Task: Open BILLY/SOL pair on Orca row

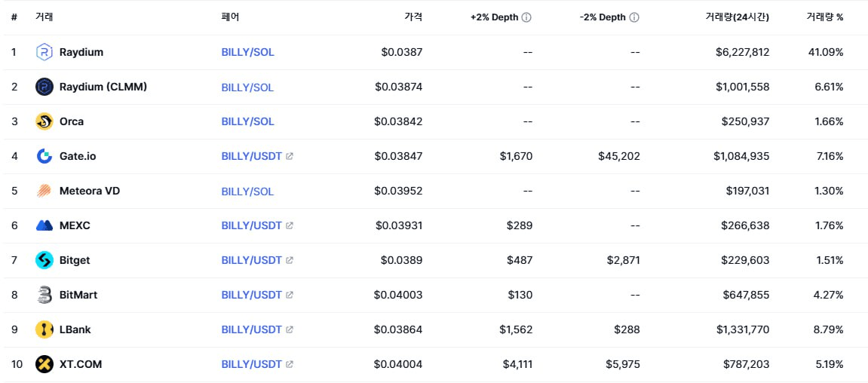Action: click(x=247, y=122)
